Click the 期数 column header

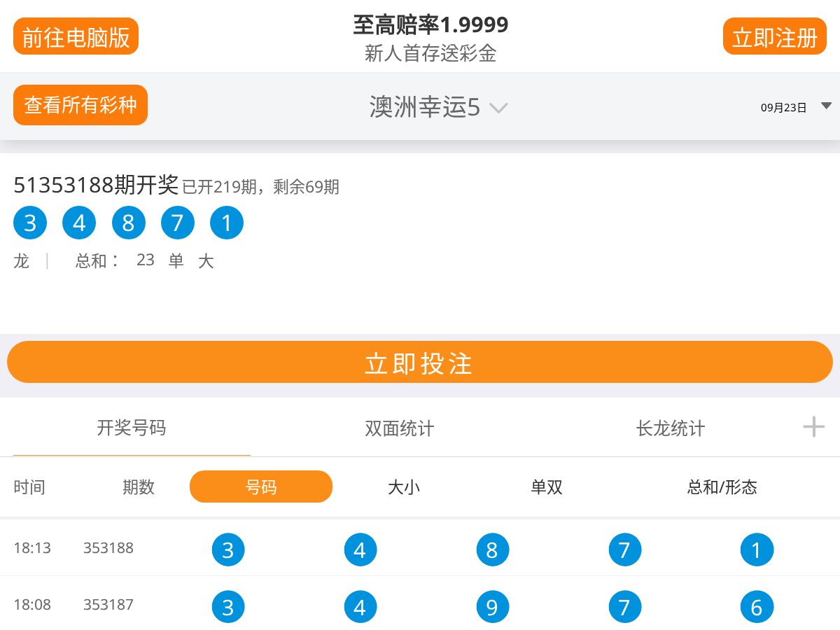coord(139,487)
